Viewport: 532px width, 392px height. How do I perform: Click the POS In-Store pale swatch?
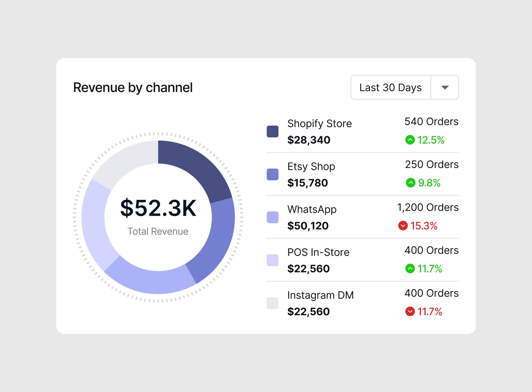tap(272, 260)
